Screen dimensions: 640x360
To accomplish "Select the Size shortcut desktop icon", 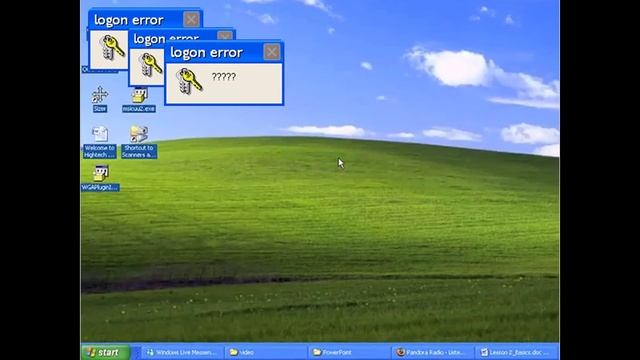I will (x=100, y=99).
